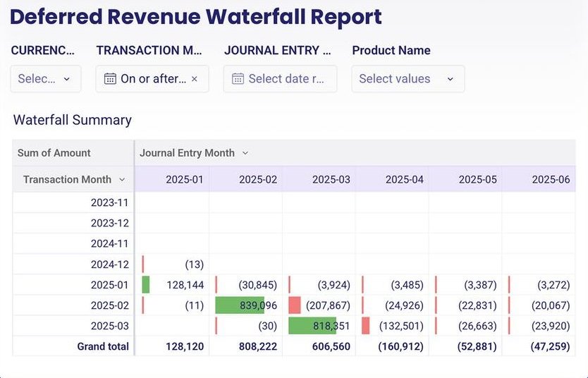Click the 2025-02 transaction month row label

click(x=109, y=305)
